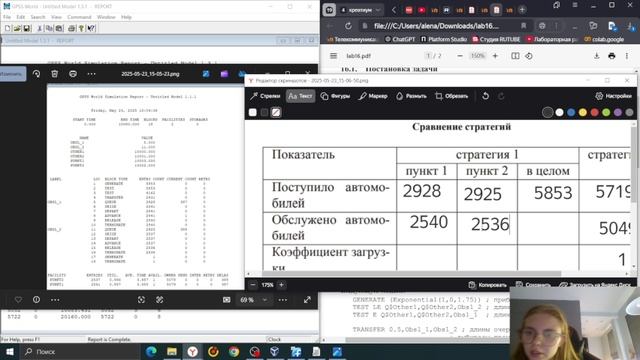Choose dark text background style option
Image resolution: width=640 pixels, height=360 pixels.
point(264,112)
